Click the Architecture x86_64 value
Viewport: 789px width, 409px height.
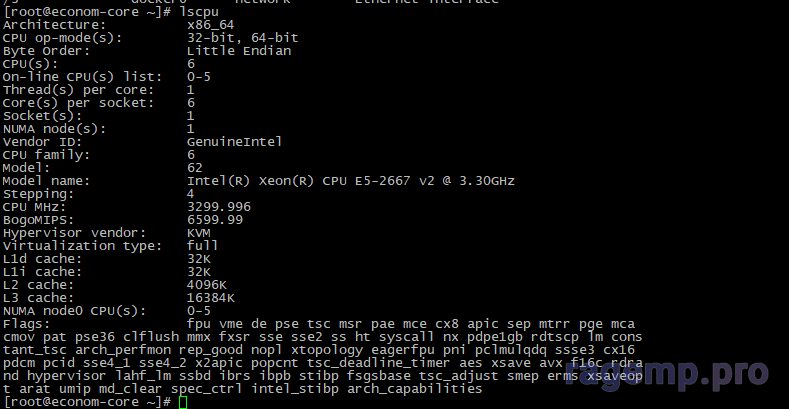point(210,25)
